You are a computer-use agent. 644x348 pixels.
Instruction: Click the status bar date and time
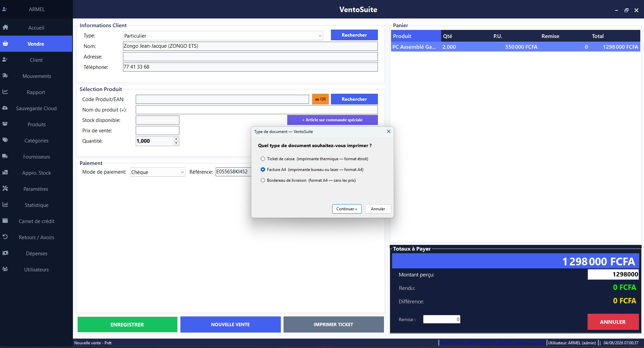tap(621, 343)
